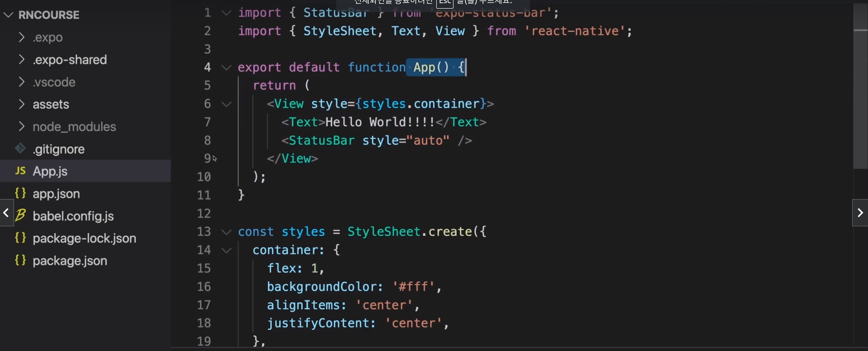Open babel.config.js in the explorer
Image resolution: width=868 pixels, height=351 pixels.
tap(73, 216)
